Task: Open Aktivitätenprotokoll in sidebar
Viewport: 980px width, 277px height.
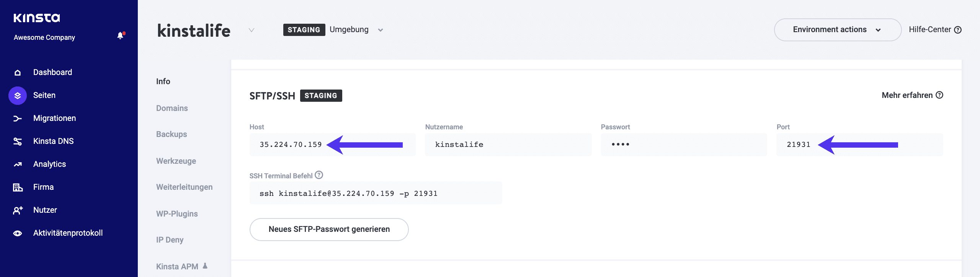Action: [x=68, y=233]
